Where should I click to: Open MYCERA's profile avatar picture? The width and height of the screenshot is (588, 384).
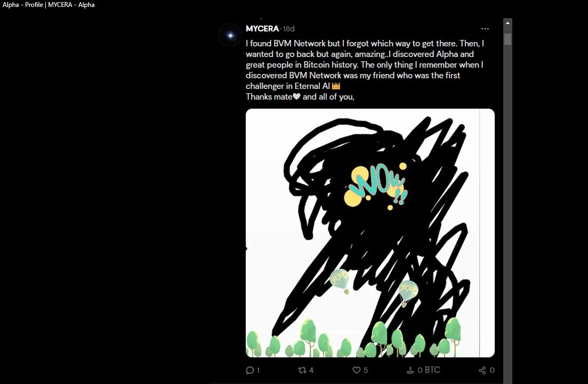(230, 35)
